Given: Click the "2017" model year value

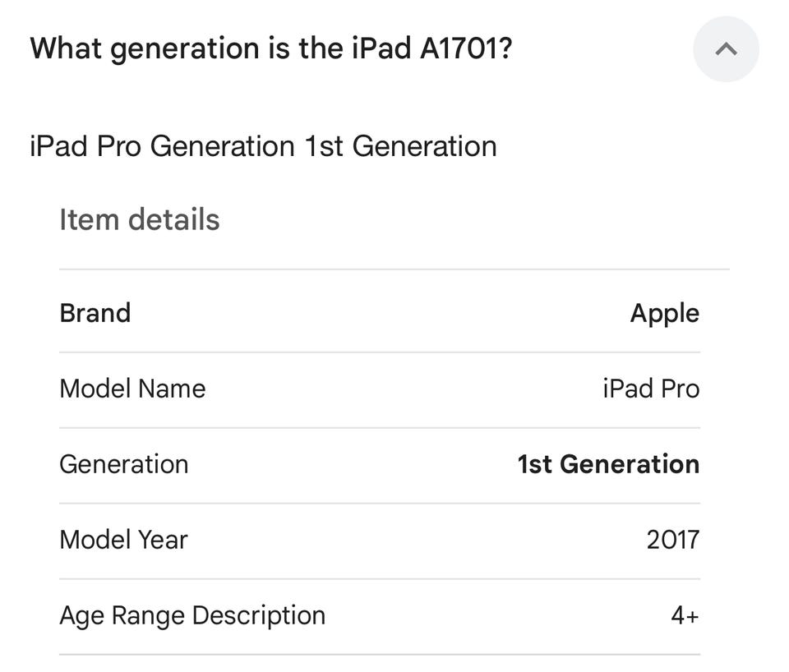Looking at the screenshot, I should (672, 540).
